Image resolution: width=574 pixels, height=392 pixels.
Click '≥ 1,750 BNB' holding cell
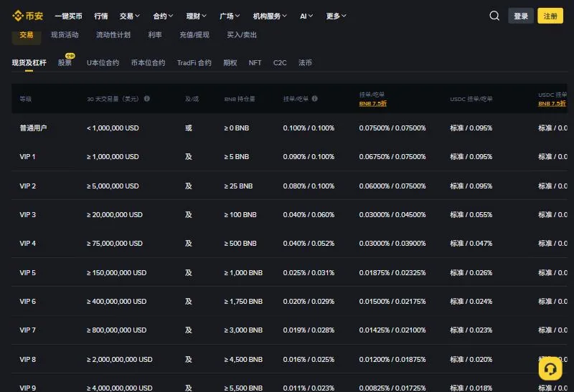(x=243, y=302)
